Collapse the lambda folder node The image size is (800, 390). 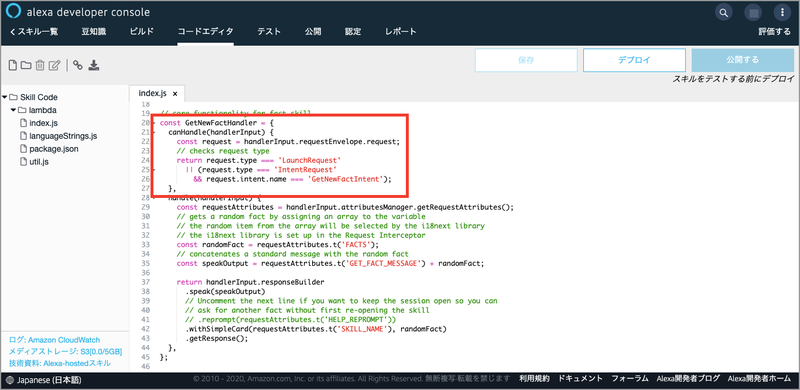pos(13,110)
